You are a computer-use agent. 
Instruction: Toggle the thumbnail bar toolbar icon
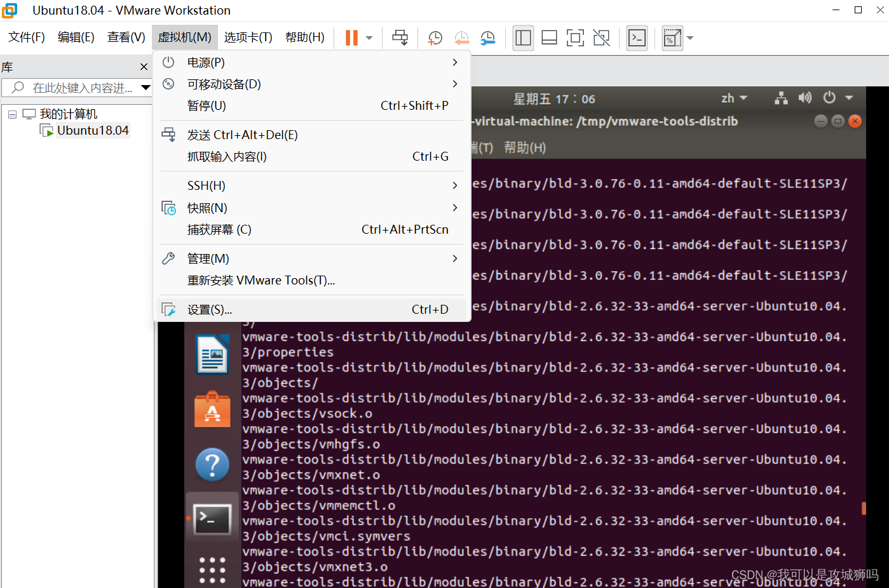click(x=549, y=38)
